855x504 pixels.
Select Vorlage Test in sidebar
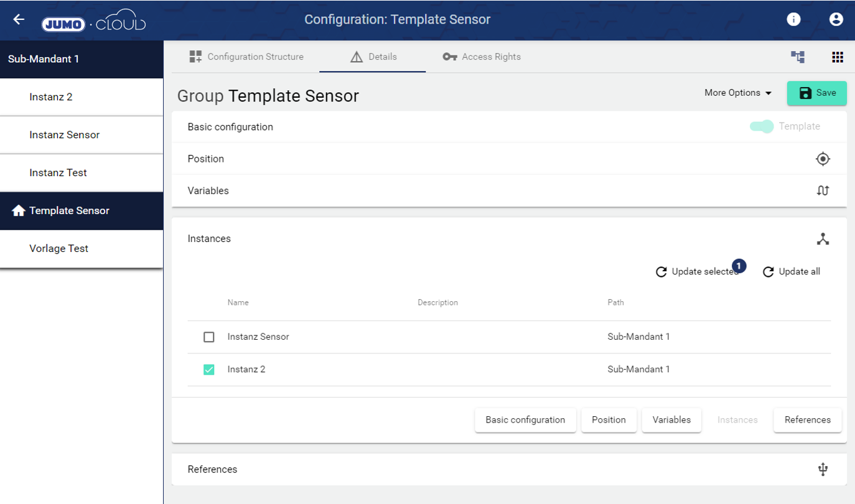[x=58, y=248]
